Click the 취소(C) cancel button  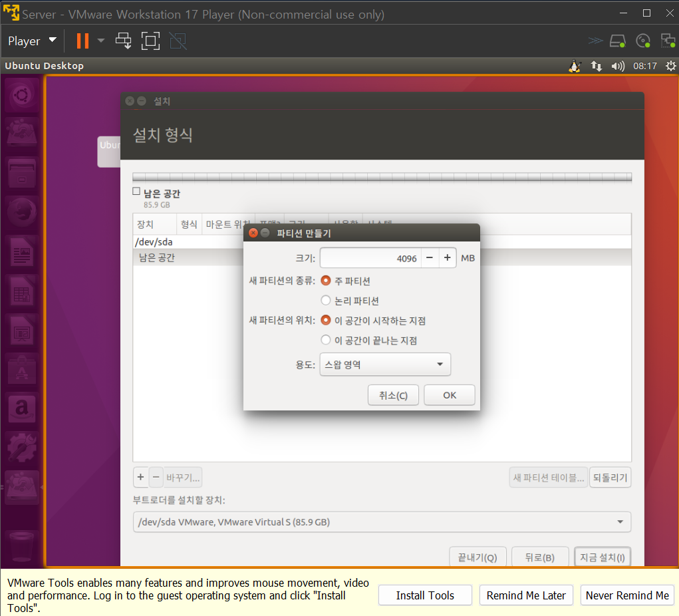(x=393, y=395)
